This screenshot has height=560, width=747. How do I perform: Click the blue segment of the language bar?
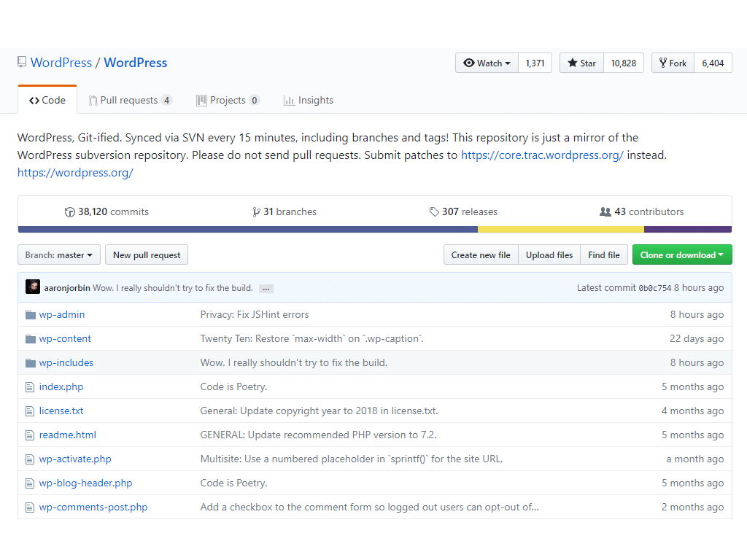tap(248, 230)
